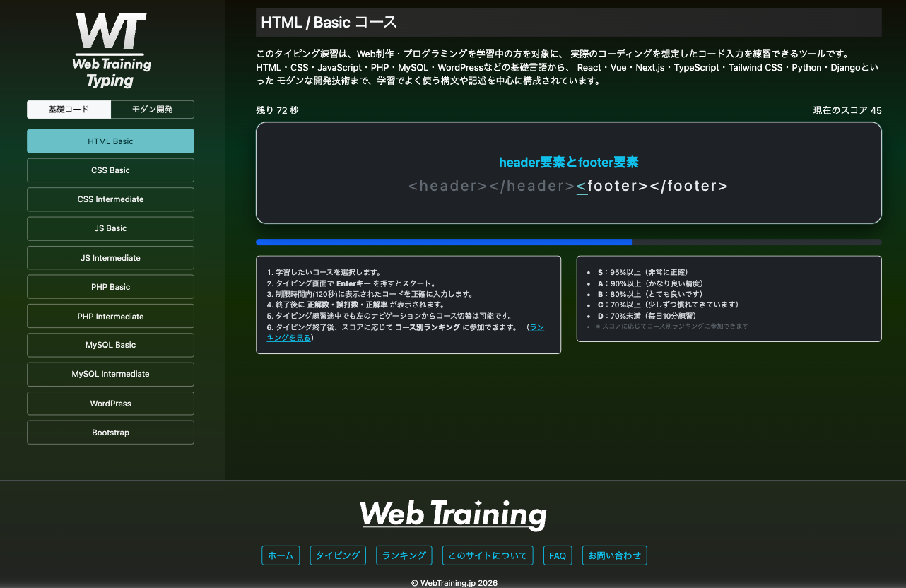Go to ホーム in the footer
The image size is (906, 588).
(x=281, y=555)
